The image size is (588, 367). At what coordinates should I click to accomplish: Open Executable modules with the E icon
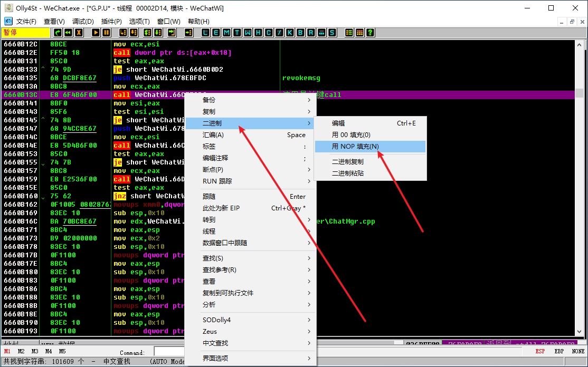click(216, 33)
